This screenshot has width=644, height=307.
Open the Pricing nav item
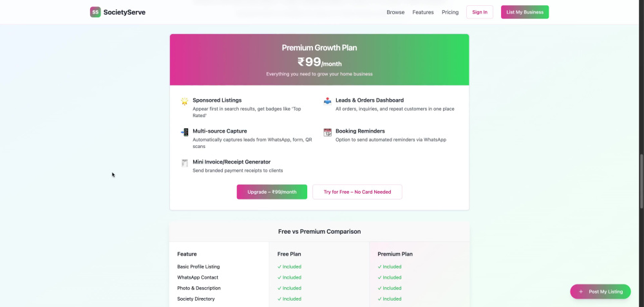450,12
